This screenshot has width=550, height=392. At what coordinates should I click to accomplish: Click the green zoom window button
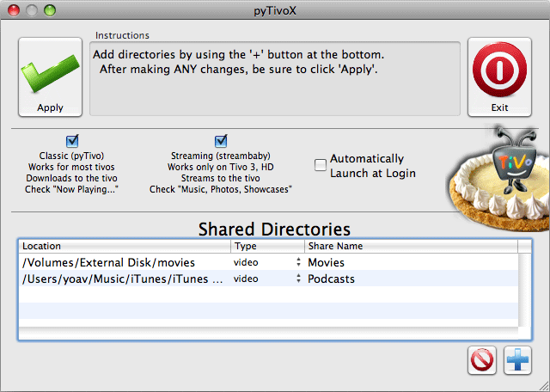coord(50,10)
